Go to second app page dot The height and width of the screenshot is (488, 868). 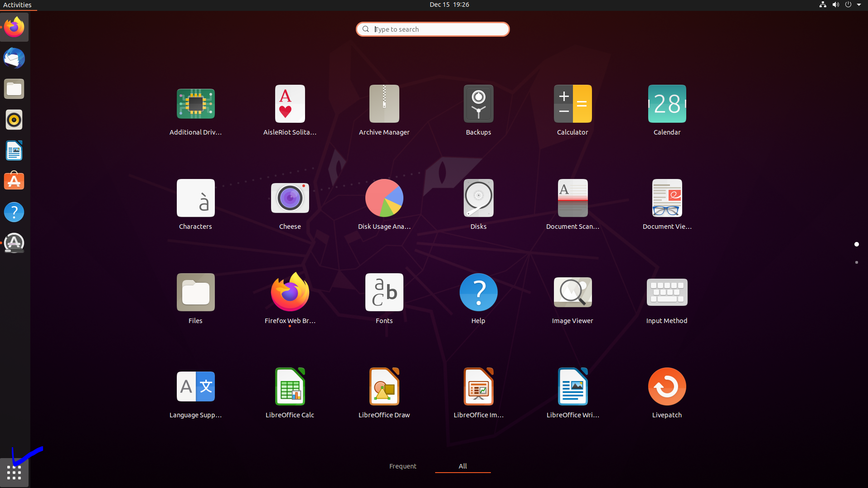coord(856,262)
